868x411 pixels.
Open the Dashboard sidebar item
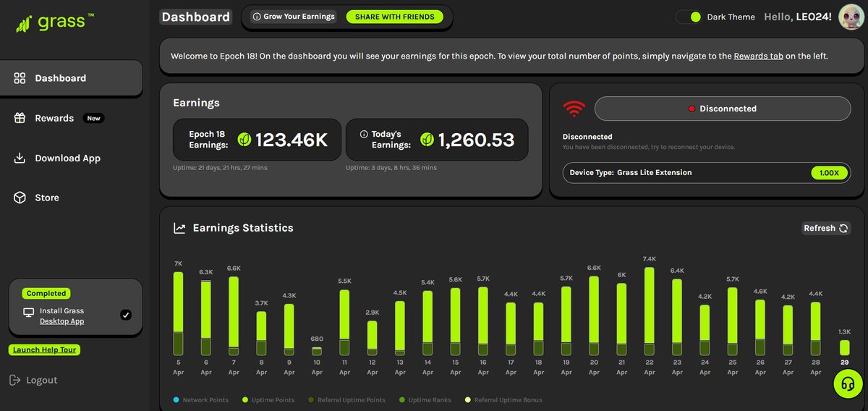71,78
